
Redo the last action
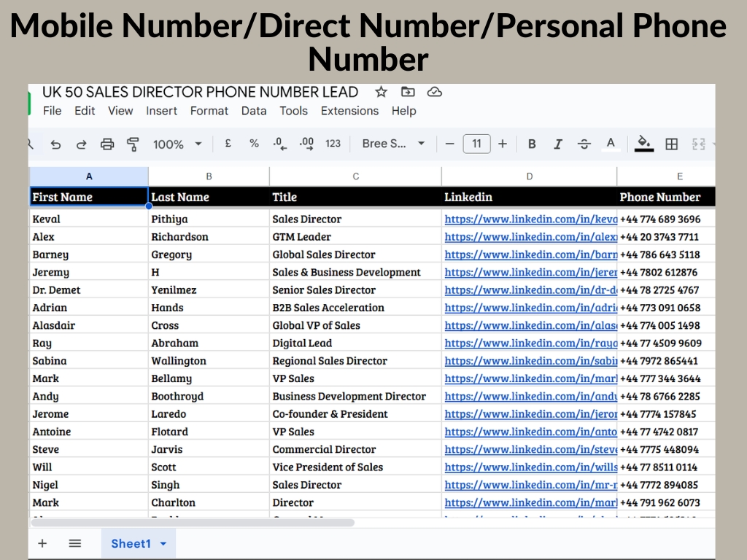82,144
